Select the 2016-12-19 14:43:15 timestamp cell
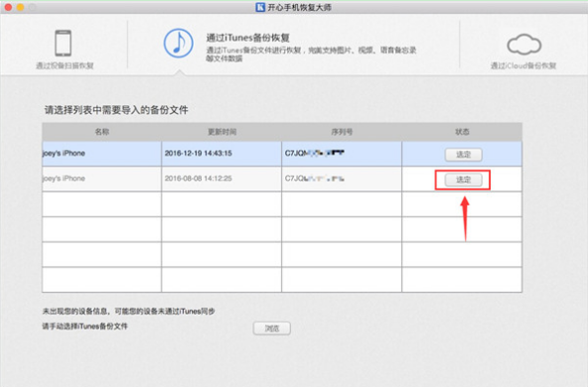The width and height of the screenshot is (588, 387). pyautogui.click(x=199, y=153)
